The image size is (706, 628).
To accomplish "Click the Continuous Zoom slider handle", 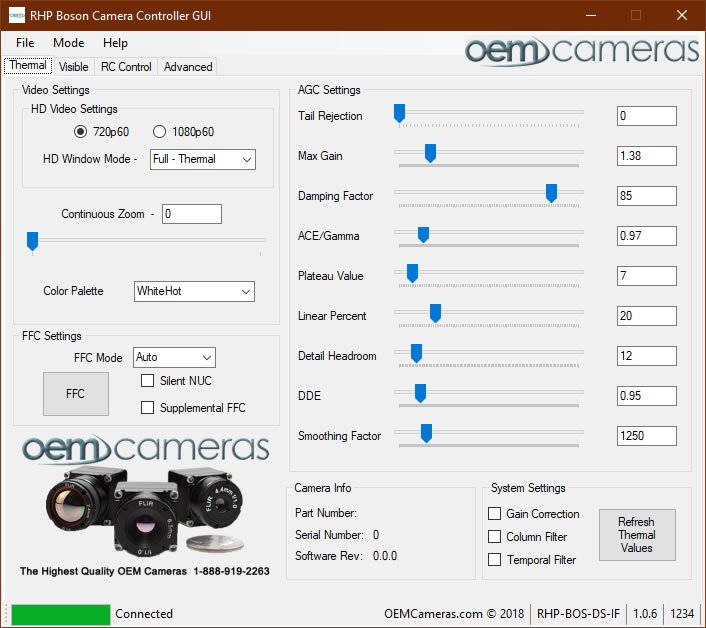I will coord(32,241).
